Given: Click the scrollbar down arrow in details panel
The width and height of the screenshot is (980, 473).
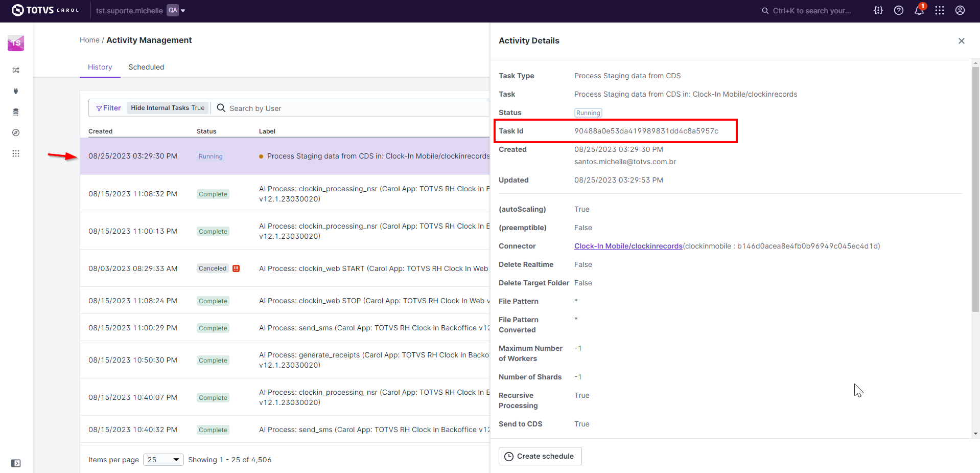Looking at the screenshot, I should [975, 434].
